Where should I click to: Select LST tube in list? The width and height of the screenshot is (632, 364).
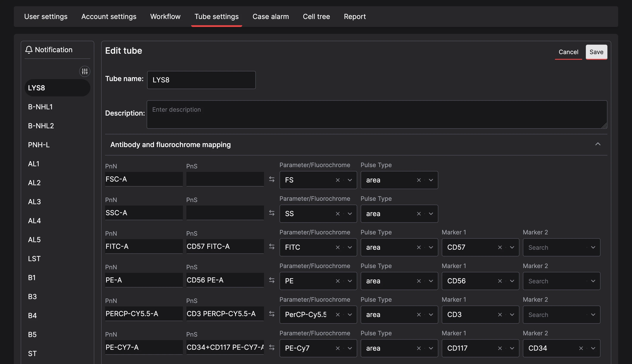click(x=57, y=259)
